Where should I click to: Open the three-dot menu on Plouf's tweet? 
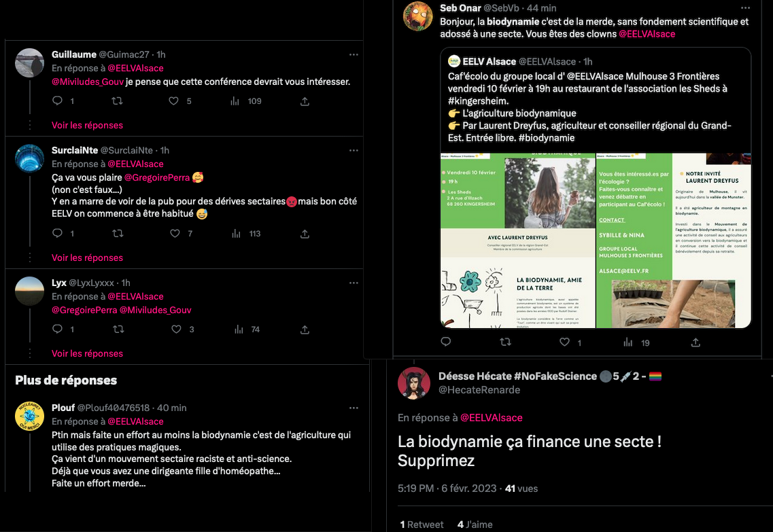(x=354, y=408)
